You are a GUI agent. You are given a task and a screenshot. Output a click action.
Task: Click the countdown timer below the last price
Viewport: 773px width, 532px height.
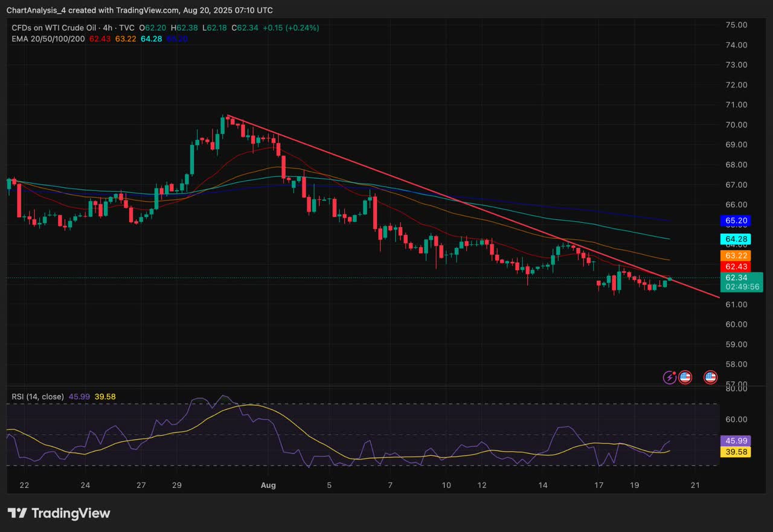pyautogui.click(x=742, y=286)
